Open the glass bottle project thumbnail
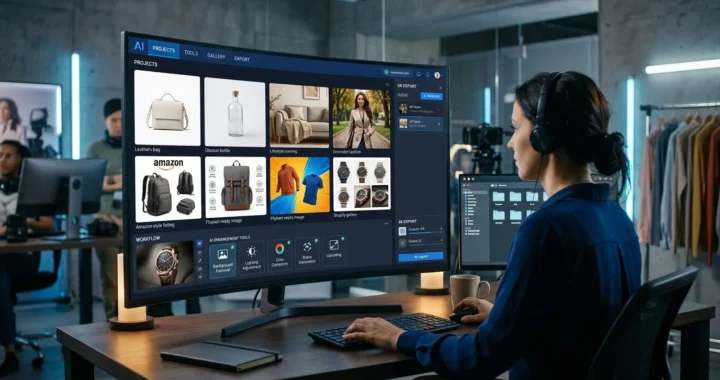Screen dimensions: 720x380 coord(235,112)
